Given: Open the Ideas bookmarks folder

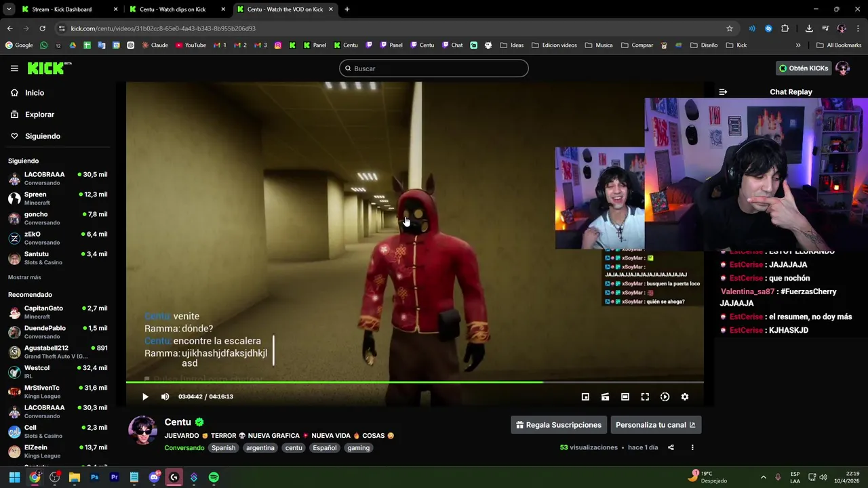Looking at the screenshot, I should pyautogui.click(x=511, y=45).
